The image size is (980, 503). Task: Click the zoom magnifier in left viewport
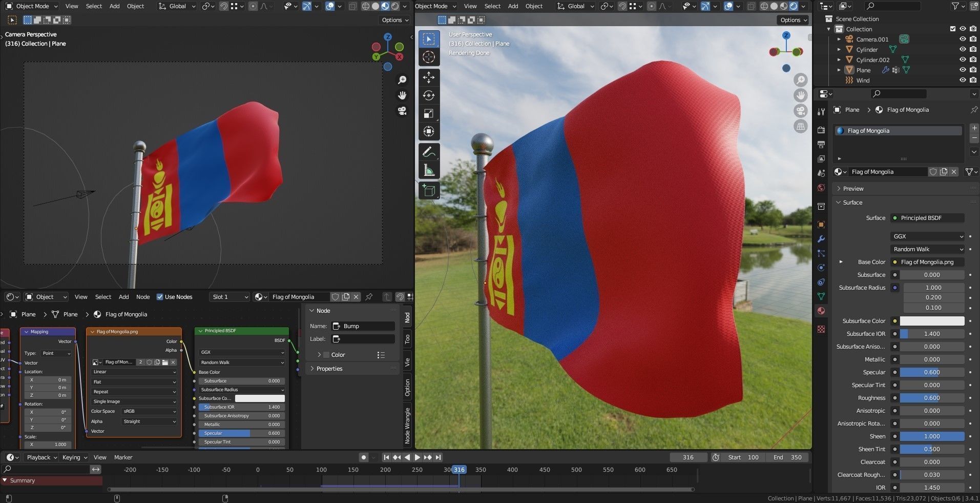pos(402,80)
